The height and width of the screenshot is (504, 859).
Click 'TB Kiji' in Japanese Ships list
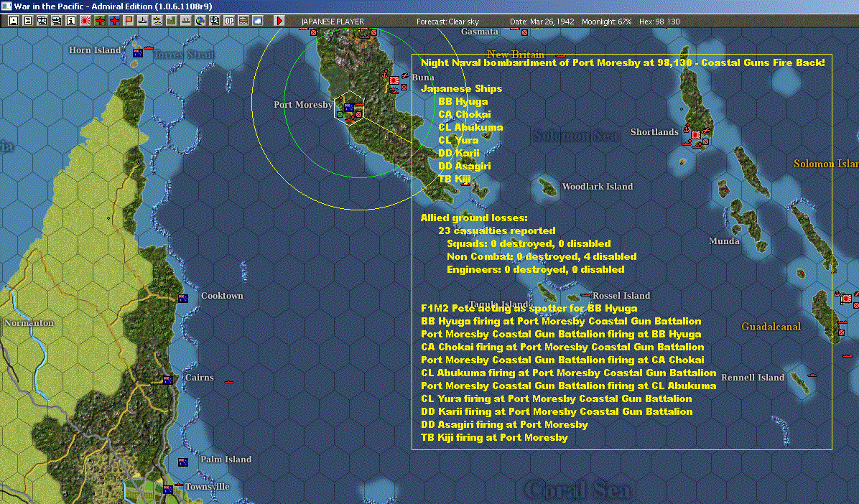[455, 179]
